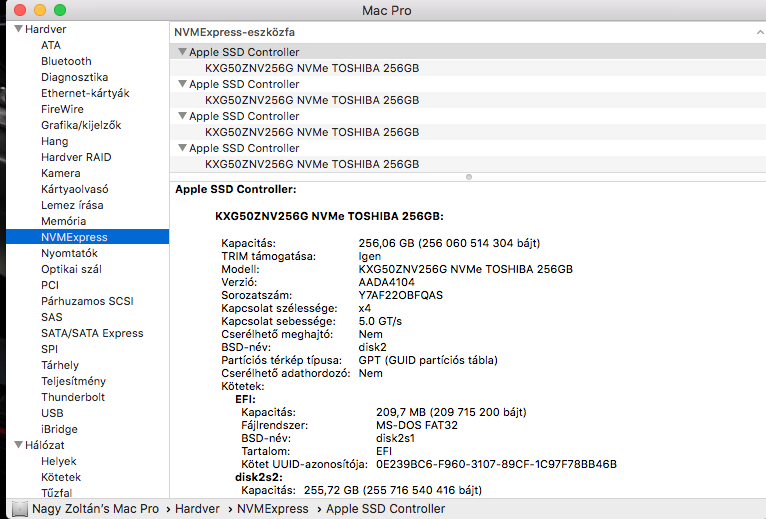
Task: Select Helyek under Hálózat
Action: [59, 461]
